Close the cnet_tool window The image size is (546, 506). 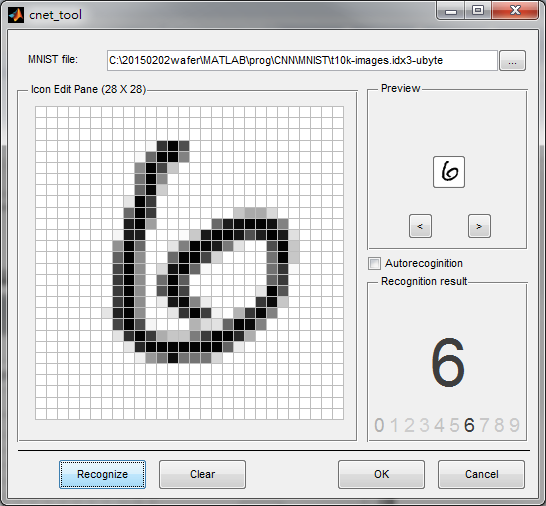point(515,11)
